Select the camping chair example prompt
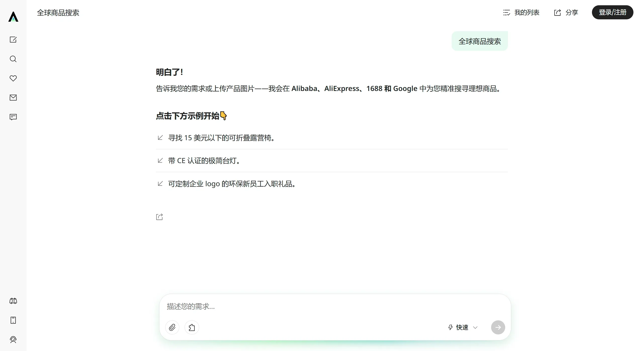 [222, 138]
